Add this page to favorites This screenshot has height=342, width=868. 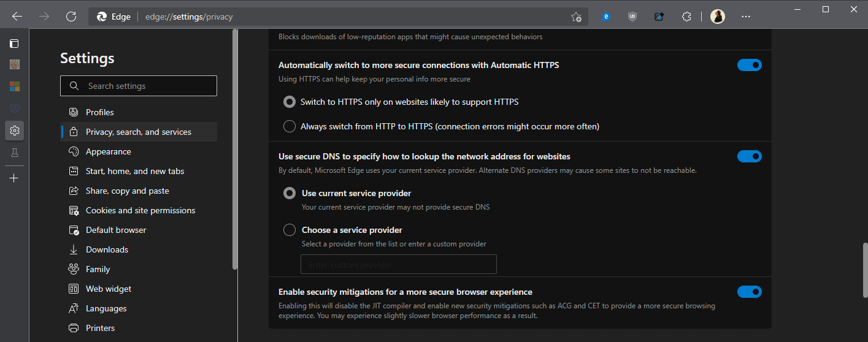pos(576,17)
